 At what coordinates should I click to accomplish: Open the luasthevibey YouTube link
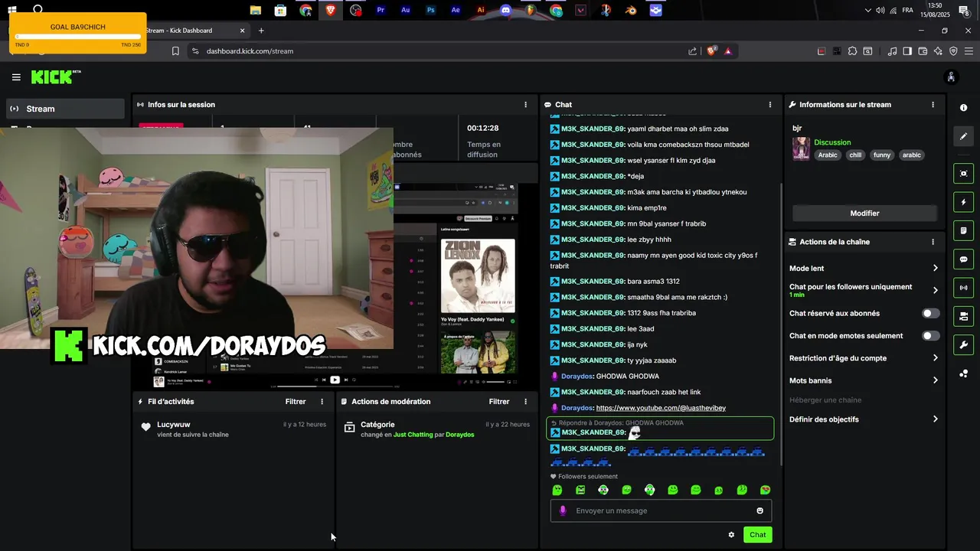pyautogui.click(x=661, y=408)
